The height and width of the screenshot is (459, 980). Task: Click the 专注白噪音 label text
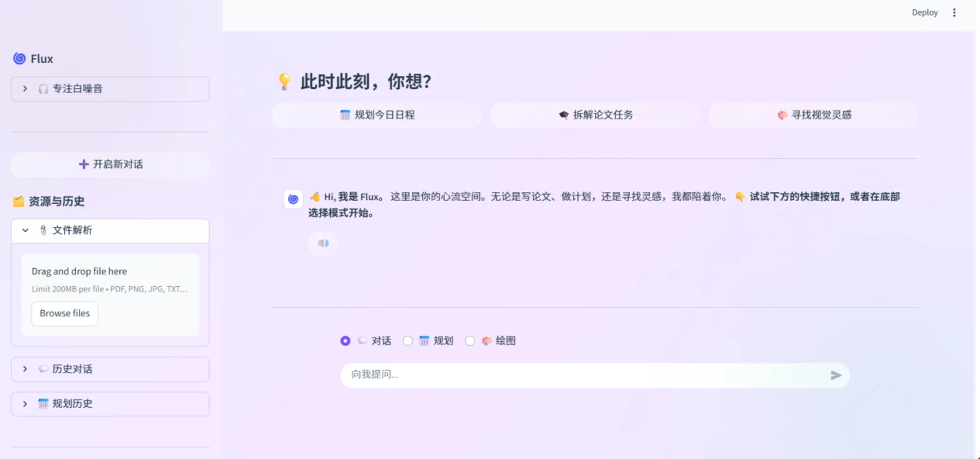point(77,89)
